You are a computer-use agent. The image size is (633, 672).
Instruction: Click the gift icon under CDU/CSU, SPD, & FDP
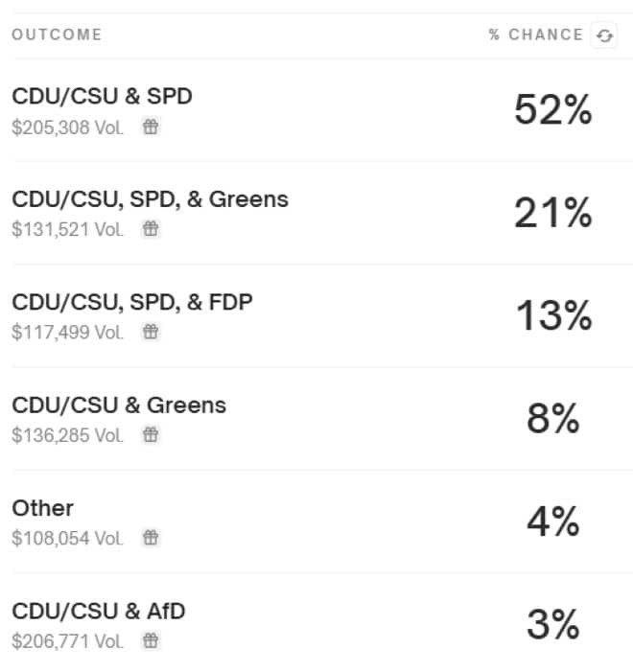click(151, 332)
